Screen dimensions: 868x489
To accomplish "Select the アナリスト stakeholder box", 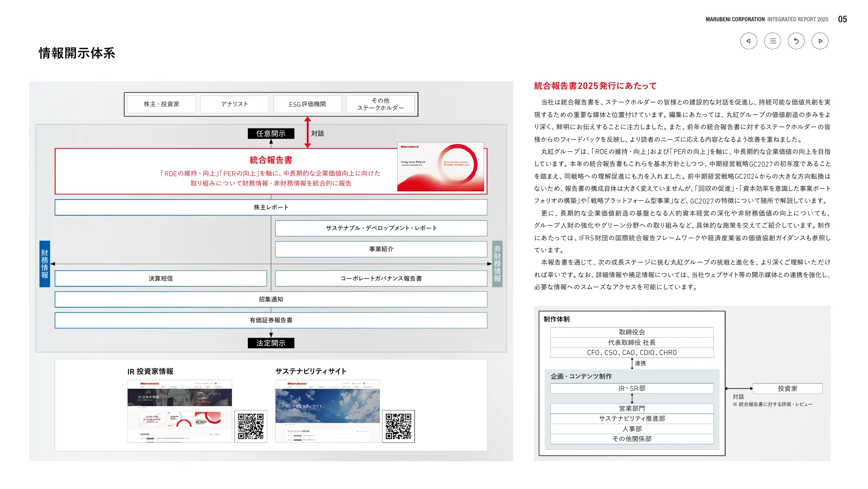I will [x=234, y=104].
